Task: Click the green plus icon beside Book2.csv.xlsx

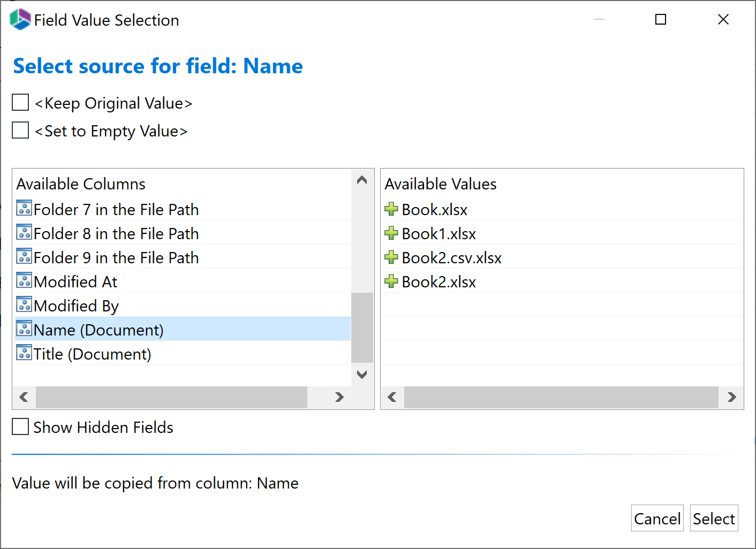Action: [x=390, y=257]
